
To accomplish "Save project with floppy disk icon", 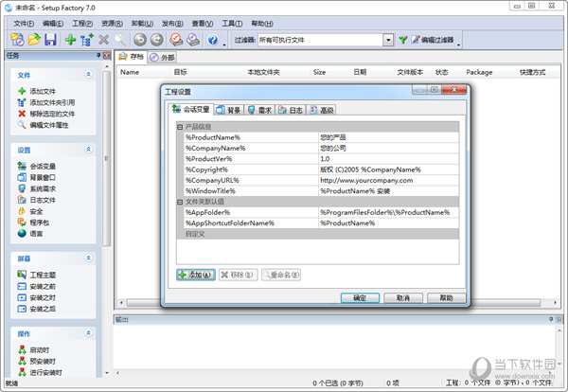I will [50, 40].
